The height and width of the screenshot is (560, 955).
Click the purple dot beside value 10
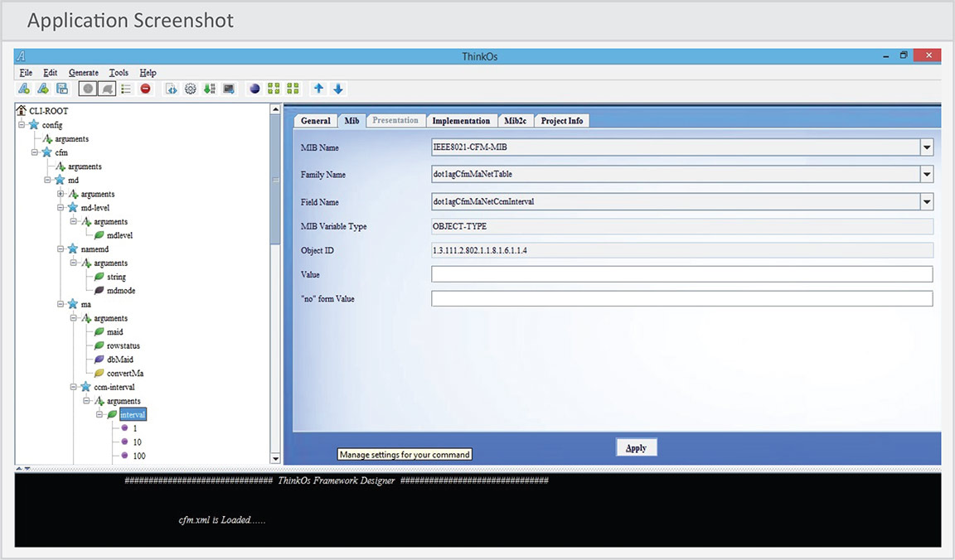point(125,442)
